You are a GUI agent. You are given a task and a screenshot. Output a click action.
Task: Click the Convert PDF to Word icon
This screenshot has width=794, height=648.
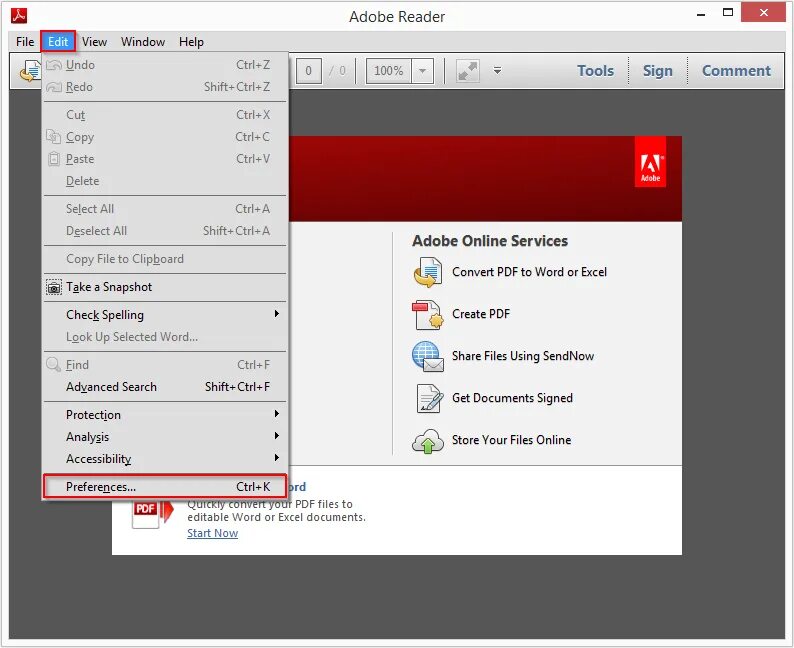point(428,272)
